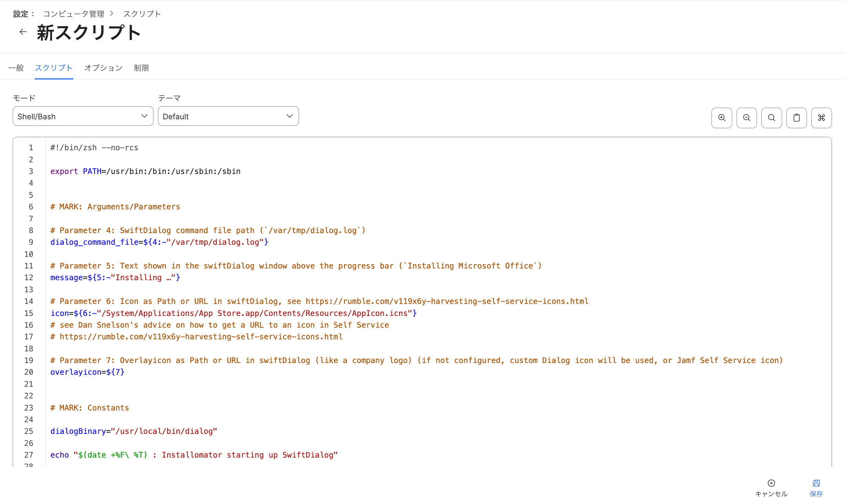Click the dialogBinary assignment line
The height and width of the screenshot is (504, 845).
point(134,431)
